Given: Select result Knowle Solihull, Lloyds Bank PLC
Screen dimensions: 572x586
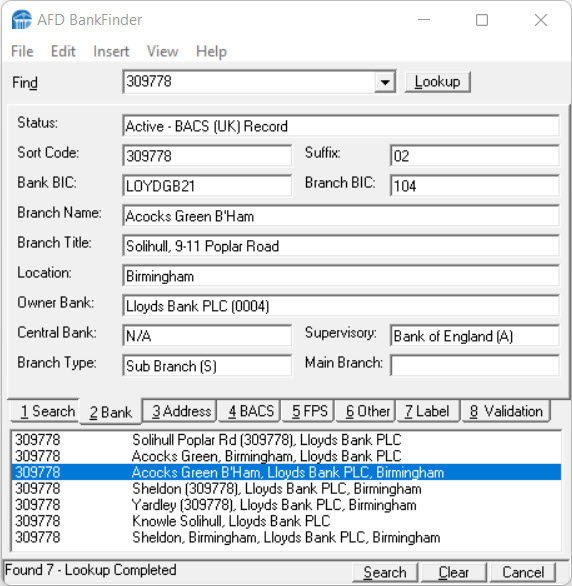Looking at the screenshot, I should 286,521.
